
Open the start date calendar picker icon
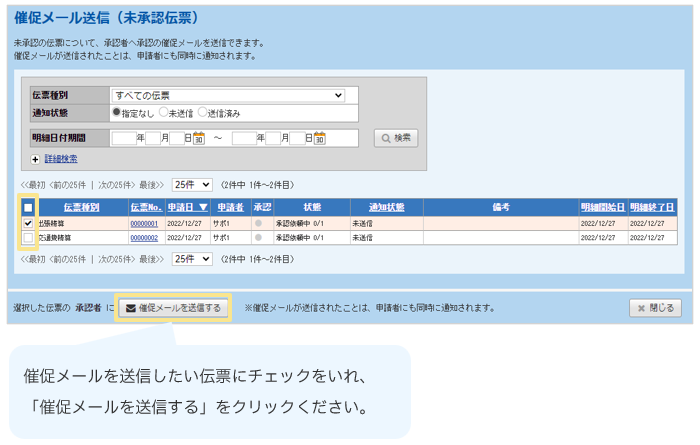[x=198, y=138]
